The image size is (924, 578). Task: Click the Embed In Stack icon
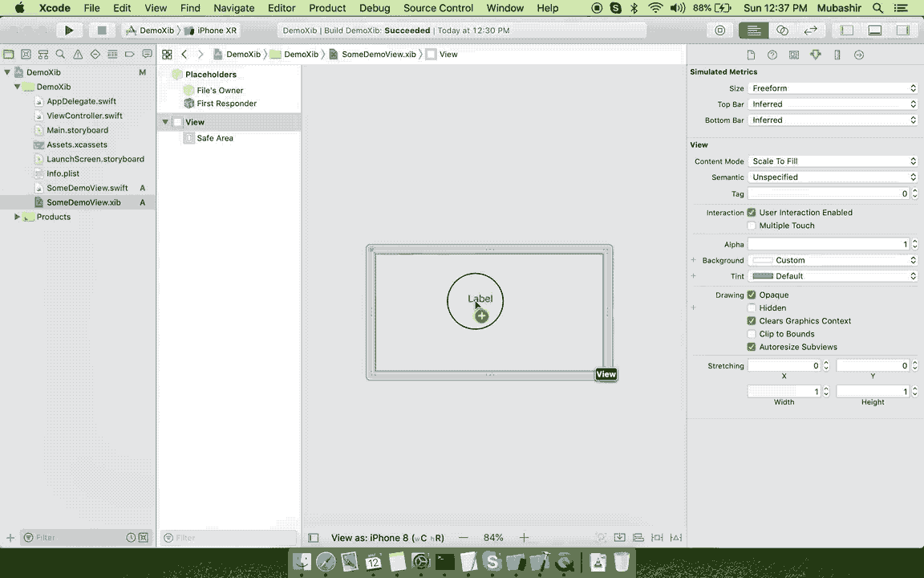pyautogui.click(x=619, y=538)
